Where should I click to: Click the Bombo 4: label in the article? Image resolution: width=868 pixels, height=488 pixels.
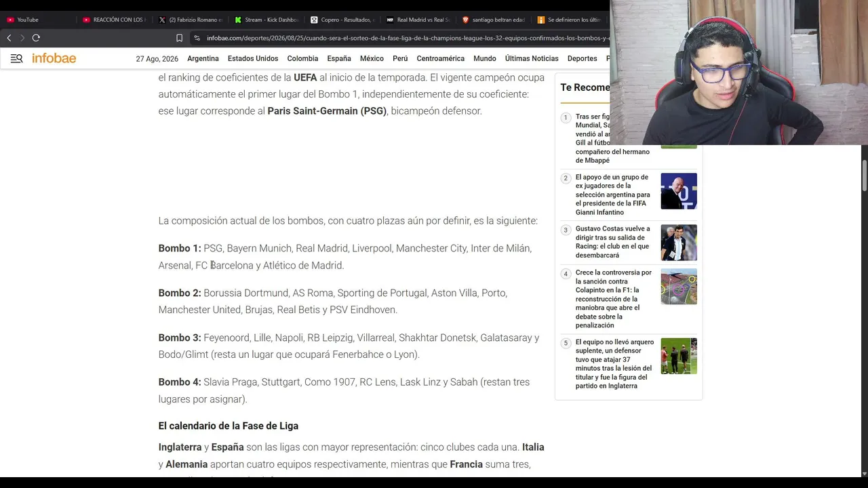180,382
